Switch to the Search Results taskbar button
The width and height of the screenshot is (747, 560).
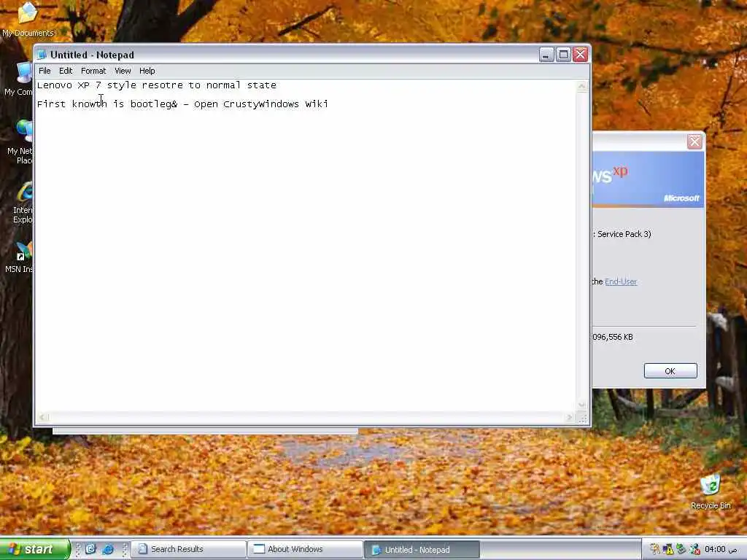(189, 550)
